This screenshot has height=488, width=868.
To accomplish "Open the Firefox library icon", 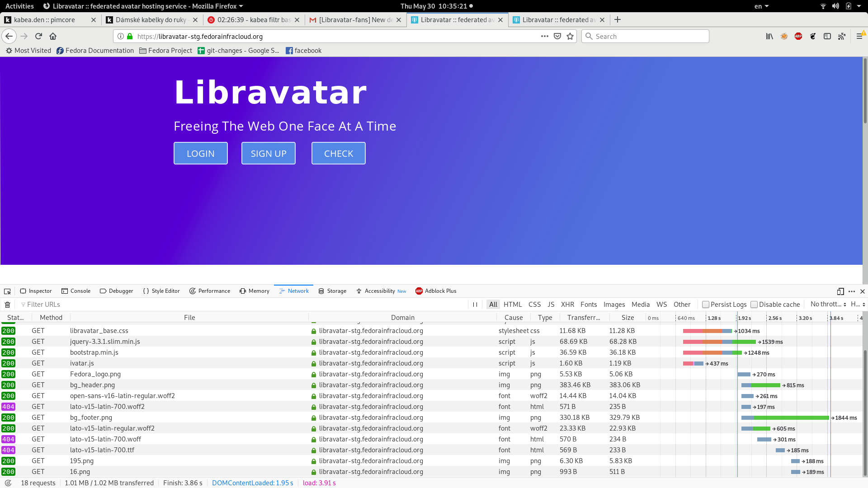I will 769,37.
